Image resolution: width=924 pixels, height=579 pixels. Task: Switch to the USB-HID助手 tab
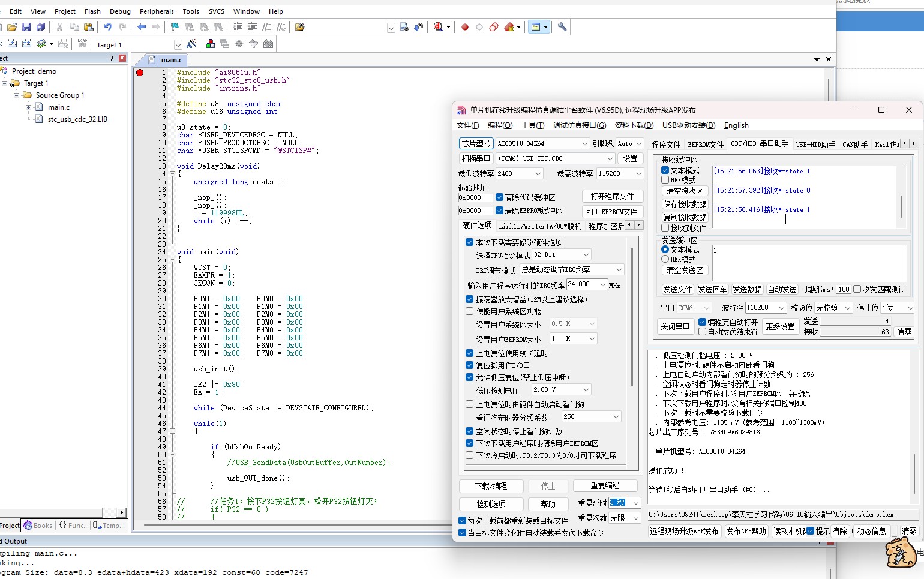815,145
